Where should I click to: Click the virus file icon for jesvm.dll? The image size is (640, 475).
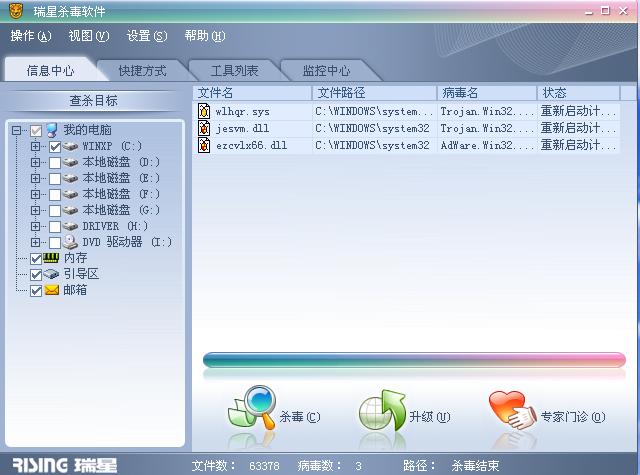[204, 128]
